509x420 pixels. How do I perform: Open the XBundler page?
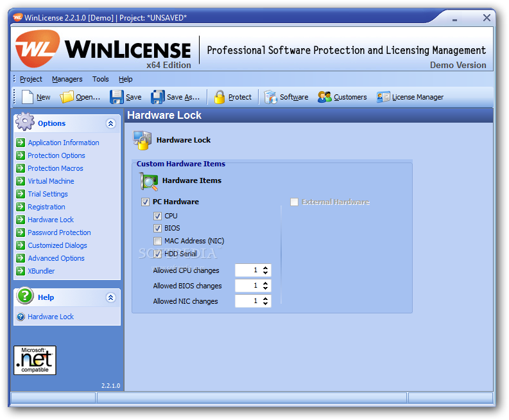pyautogui.click(x=41, y=271)
